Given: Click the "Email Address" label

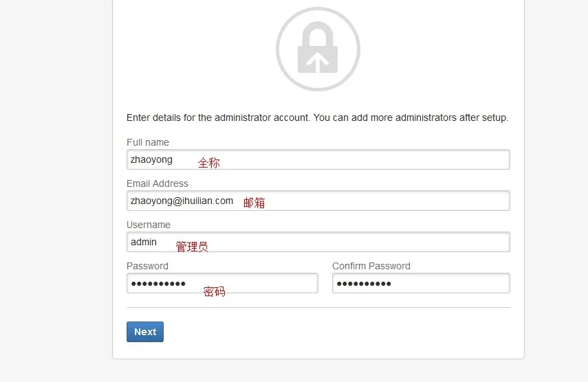Looking at the screenshot, I should coord(157,183).
